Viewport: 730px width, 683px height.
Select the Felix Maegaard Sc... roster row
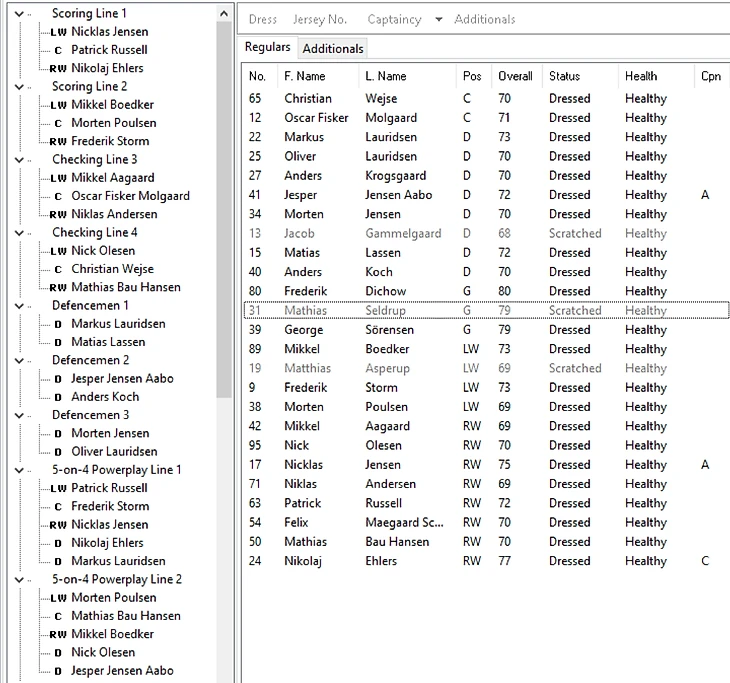(486, 523)
